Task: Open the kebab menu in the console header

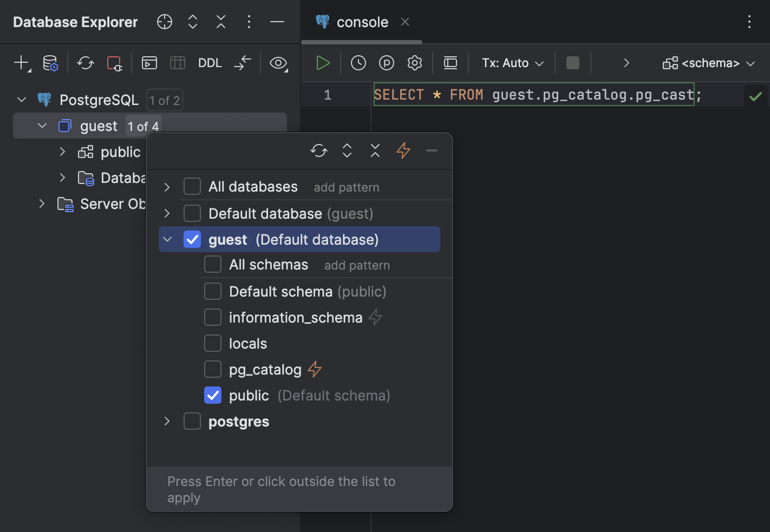Action: click(x=749, y=22)
